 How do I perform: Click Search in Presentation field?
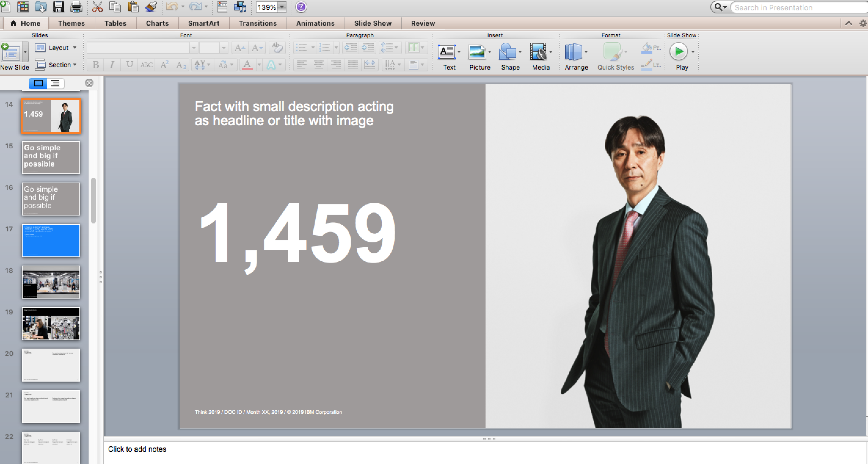[x=799, y=7]
